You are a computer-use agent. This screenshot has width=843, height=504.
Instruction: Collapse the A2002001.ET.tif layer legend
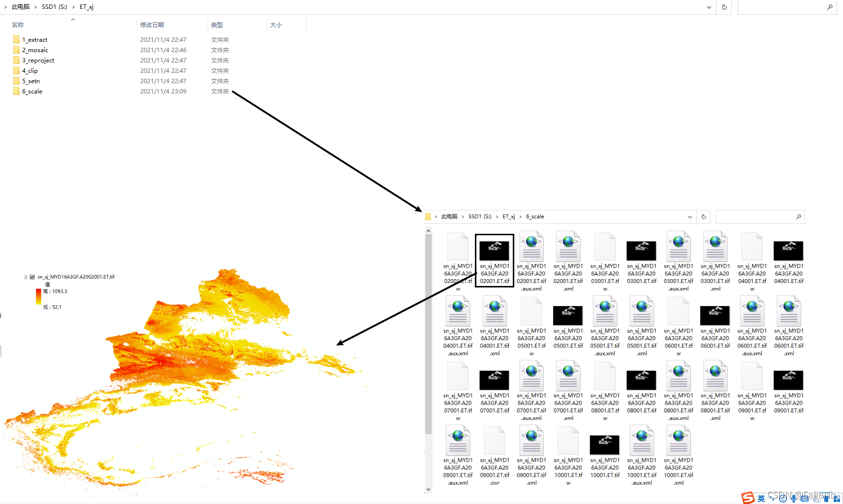[26, 277]
